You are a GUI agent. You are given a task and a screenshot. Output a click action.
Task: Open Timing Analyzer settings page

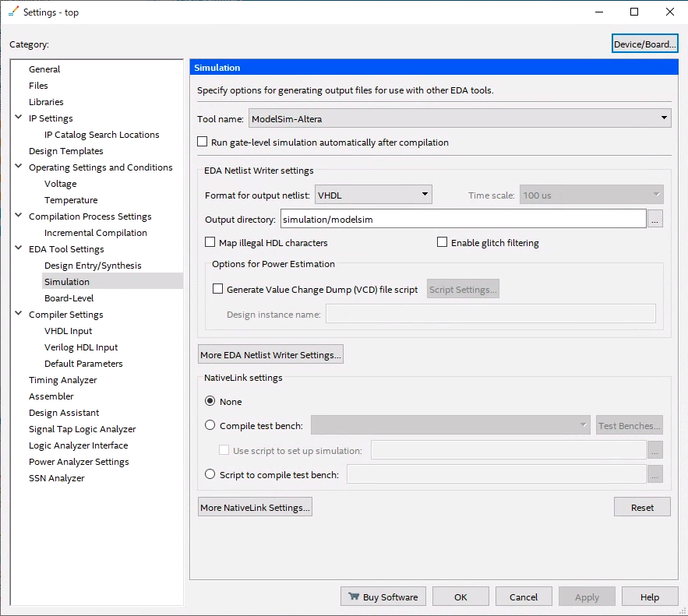click(x=63, y=379)
